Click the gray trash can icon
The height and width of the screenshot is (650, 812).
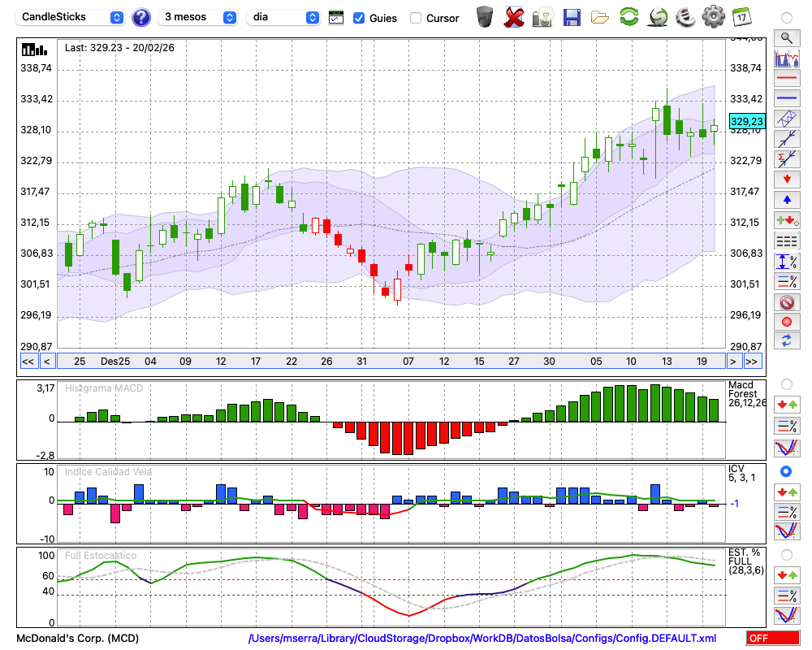pyautogui.click(x=485, y=17)
